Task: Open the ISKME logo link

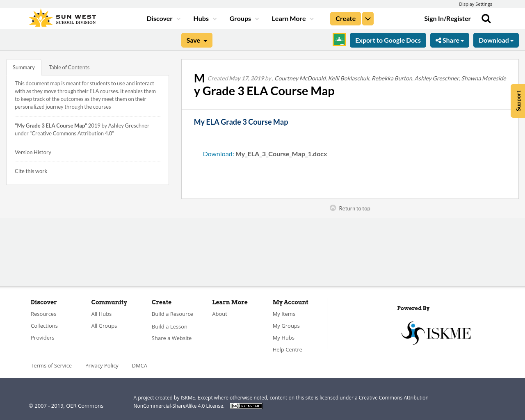Action: (436, 332)
